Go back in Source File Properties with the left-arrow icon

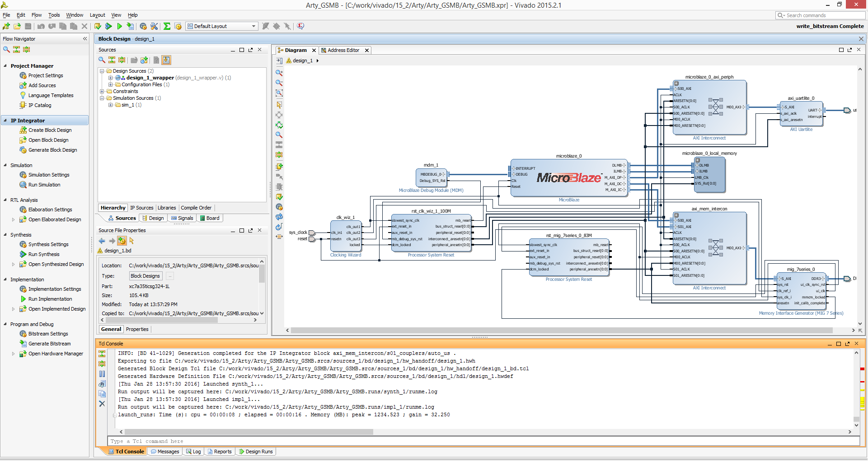tap(102, 241)
